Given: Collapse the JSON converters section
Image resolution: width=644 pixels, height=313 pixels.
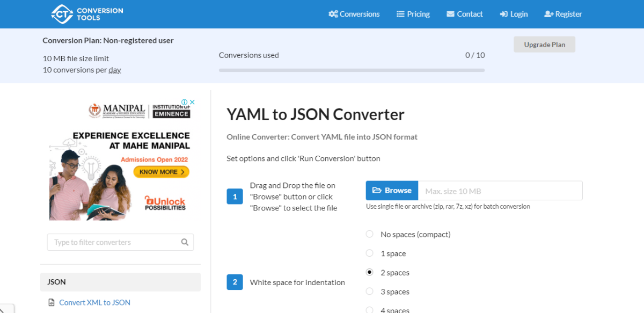Looking at the screenshot, I should click(120, 282).
